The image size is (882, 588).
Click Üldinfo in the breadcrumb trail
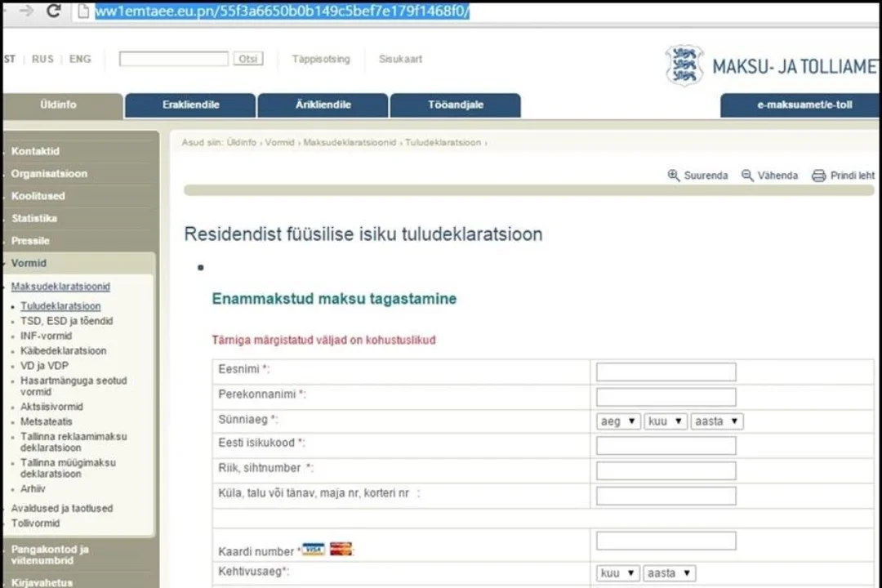[x=241, y=142]
